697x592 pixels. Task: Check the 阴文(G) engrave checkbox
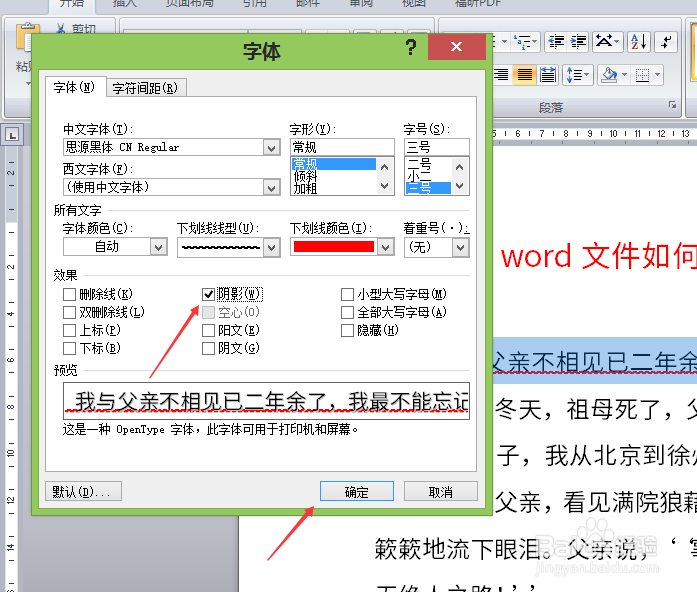208,348
